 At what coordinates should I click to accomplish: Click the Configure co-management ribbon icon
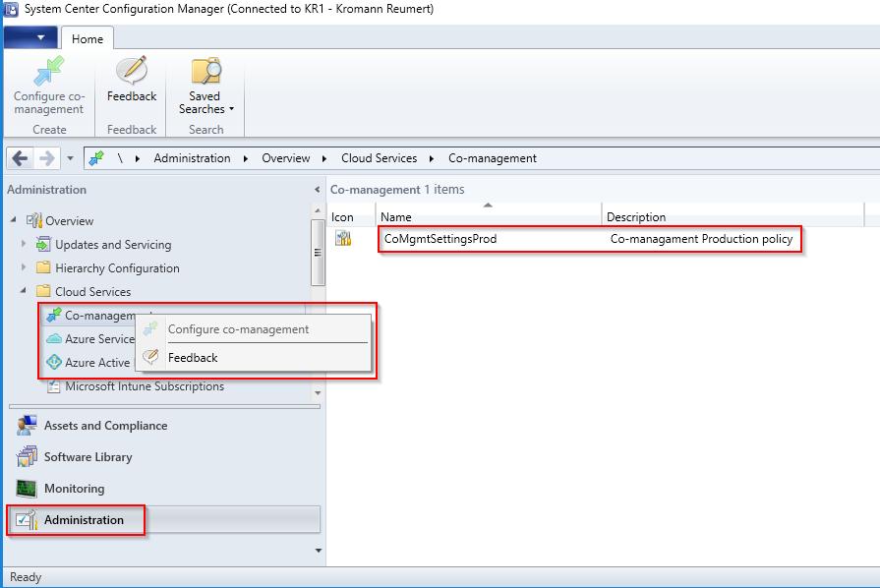point(49,71)
